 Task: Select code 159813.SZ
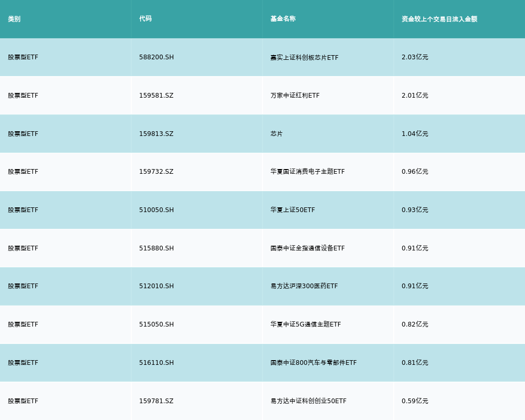click(156, 134)
